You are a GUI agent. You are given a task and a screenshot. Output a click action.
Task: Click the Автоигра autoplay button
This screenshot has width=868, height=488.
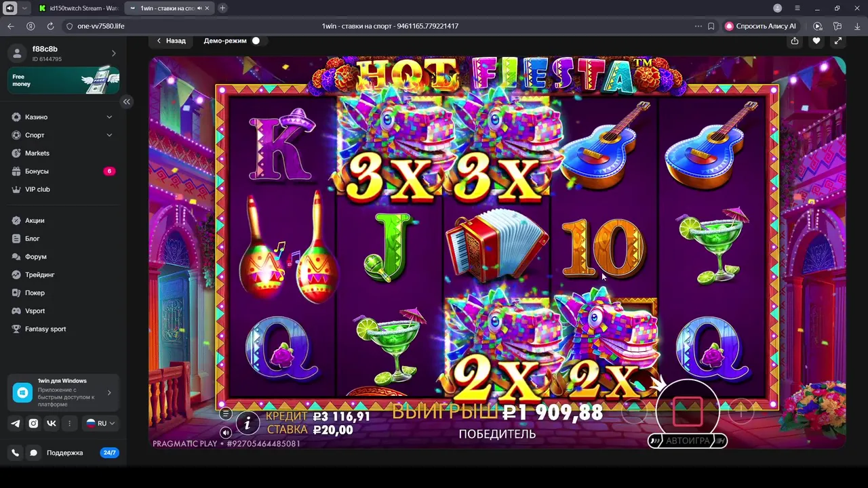pos(688,441)
